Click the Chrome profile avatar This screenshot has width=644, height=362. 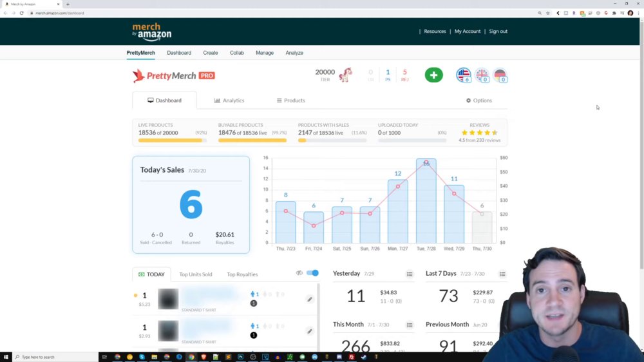tap(630, 13)
